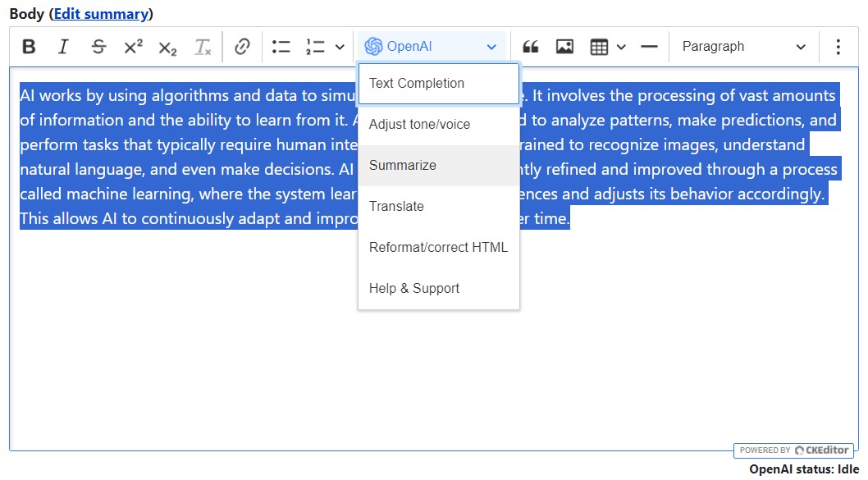Image resolution: width=868 pixels, height=480 pixels.
Task: Open Help & Support entry
Action: [439, 289]
